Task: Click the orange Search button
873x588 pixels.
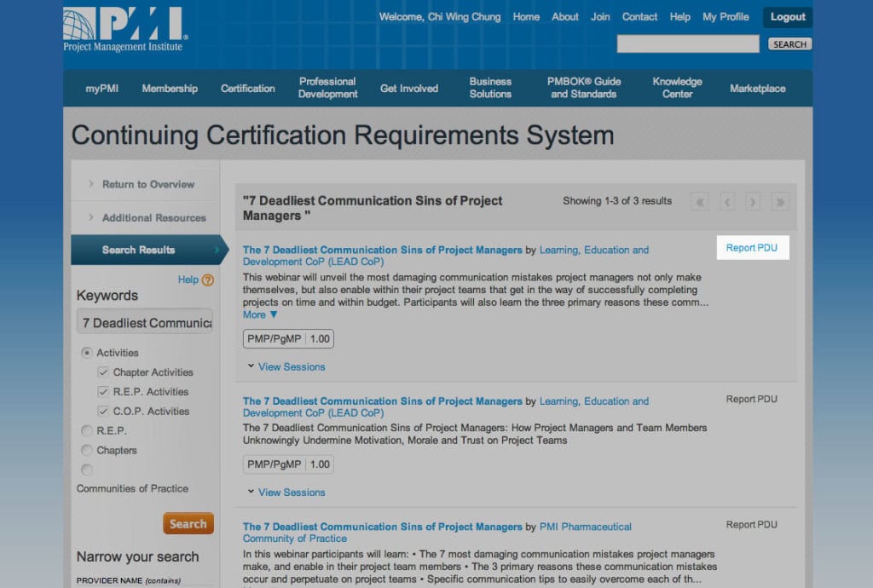Action: [188, 523]
